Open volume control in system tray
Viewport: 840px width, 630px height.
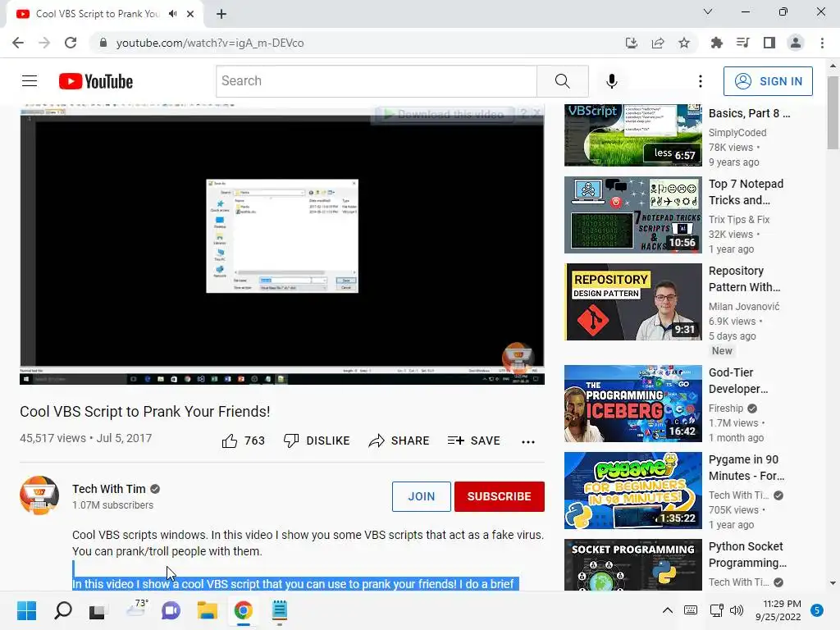point(737,610)
